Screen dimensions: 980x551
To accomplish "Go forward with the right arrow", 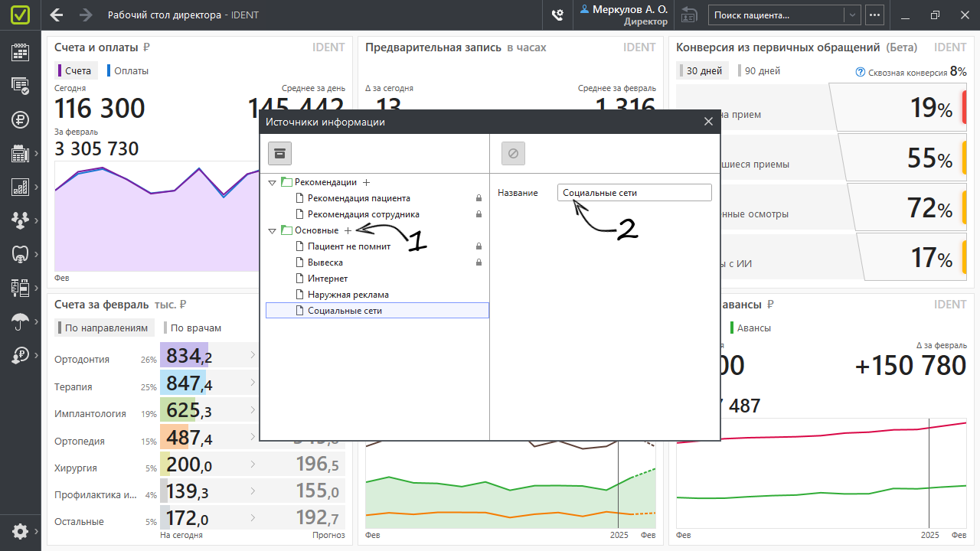I will (x=87, y=15).
